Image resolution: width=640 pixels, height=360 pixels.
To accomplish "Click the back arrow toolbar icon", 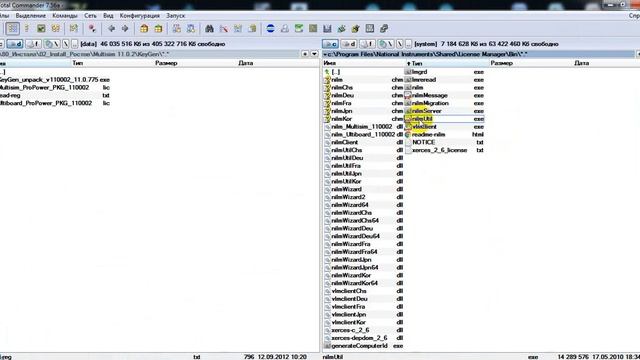I will pyautogui.click(x=111, y=29).
